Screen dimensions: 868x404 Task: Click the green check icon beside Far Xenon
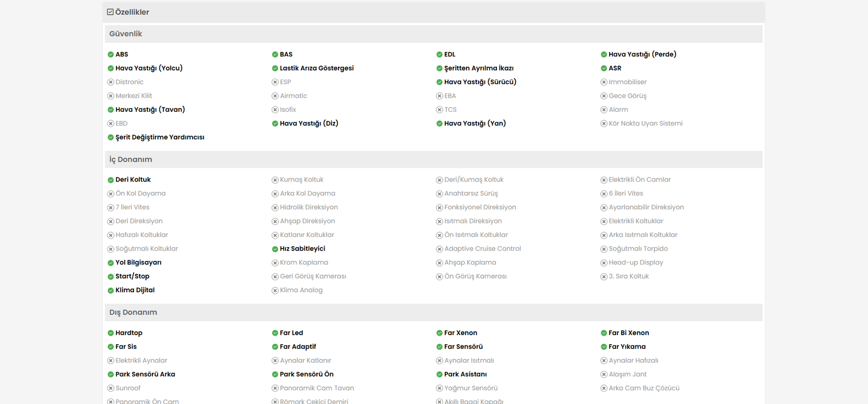(x=439, y=333)
